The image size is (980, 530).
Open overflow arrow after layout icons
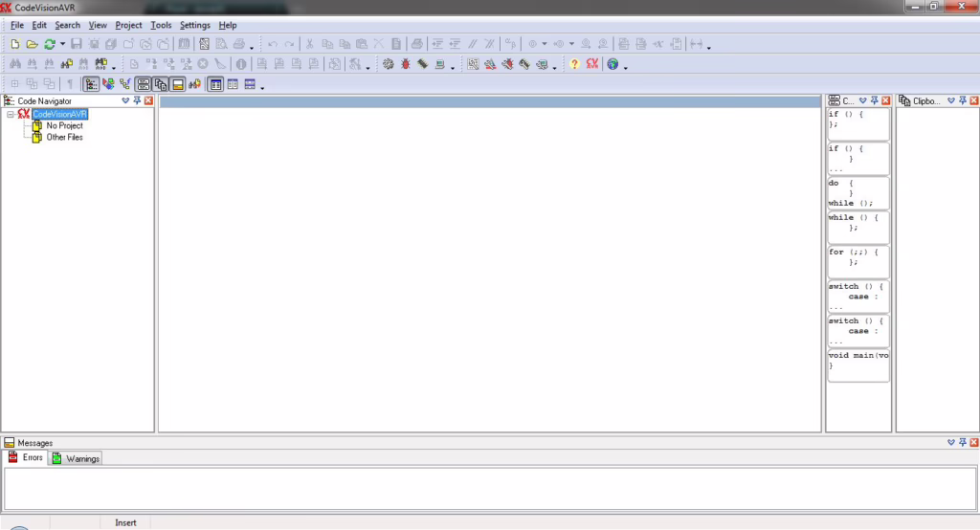click(x=262, y=87)
